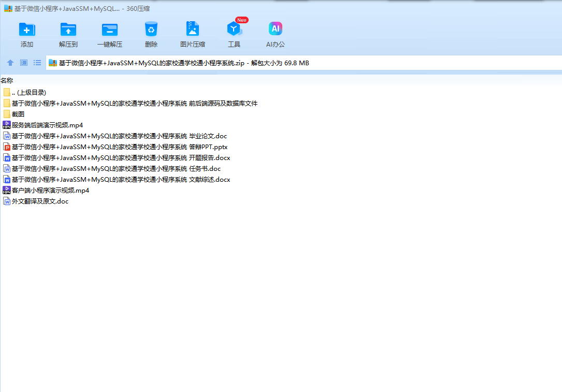562x392 pixels.
Task: Click MP4 icon beside 服务端后端演示视频
Action: [6, 125]
